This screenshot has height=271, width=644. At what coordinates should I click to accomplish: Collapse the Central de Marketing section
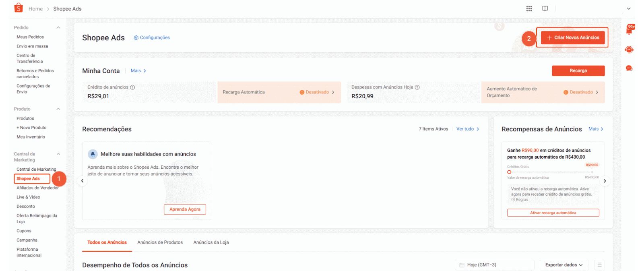click(x=58, y=154)
